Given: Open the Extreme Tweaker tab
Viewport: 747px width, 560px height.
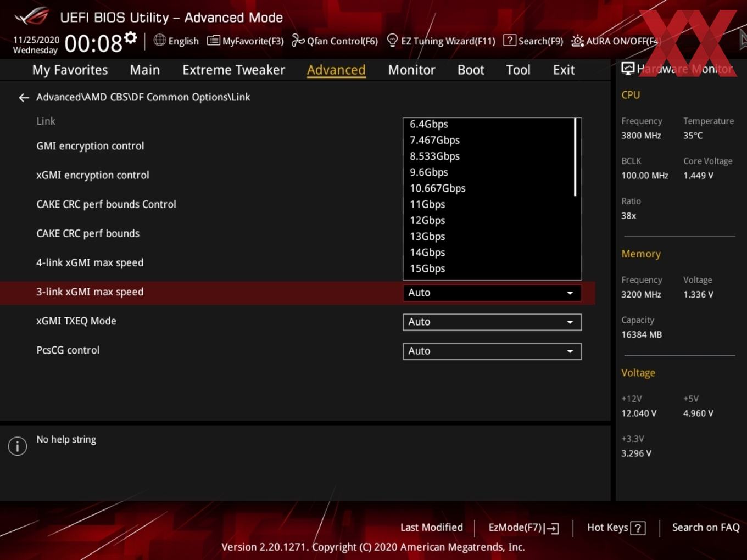Looking at the screenshot, I should tap(233, 70).
